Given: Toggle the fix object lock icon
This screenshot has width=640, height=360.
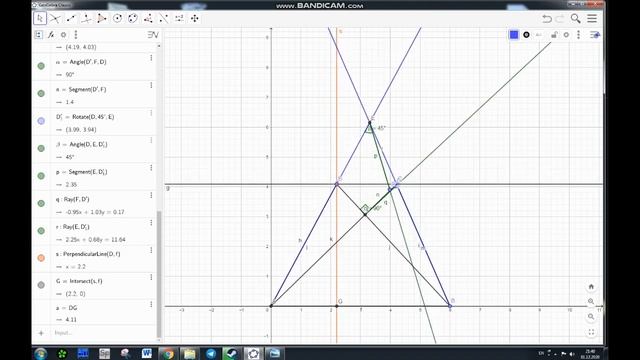Looking at the screenshot, I should (554, 35).
